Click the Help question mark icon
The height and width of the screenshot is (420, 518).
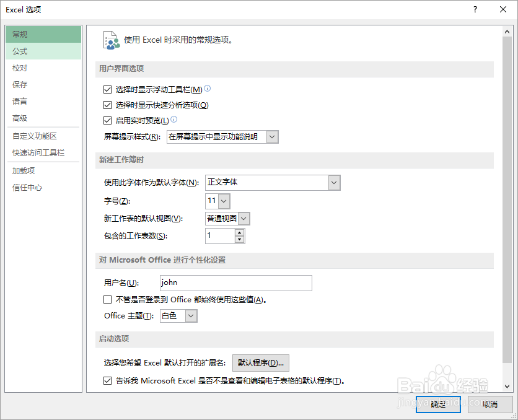[x=475, y=9]
